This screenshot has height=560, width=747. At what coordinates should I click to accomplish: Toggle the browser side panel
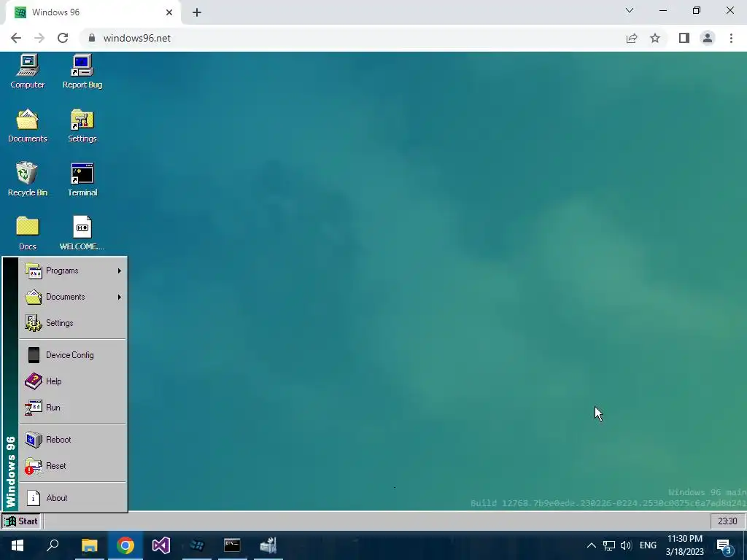point(684,38)
